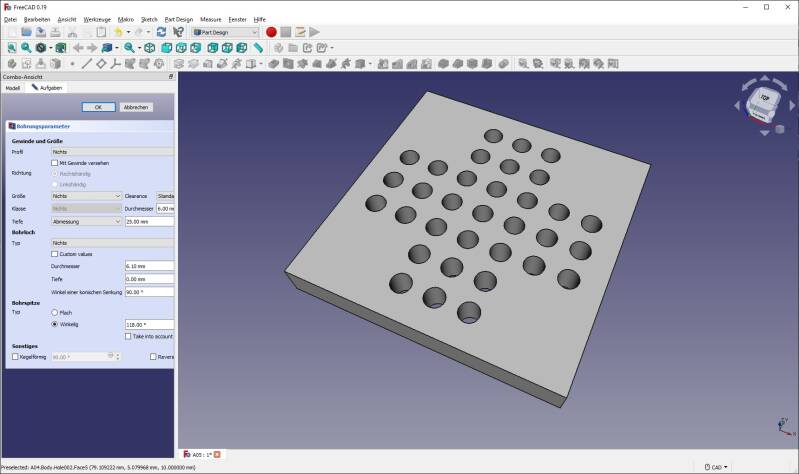Toggle the 'Kegelförmig' checkbox
The height and width of the screenshot is (474, 799).
click(x=15, y=356)
